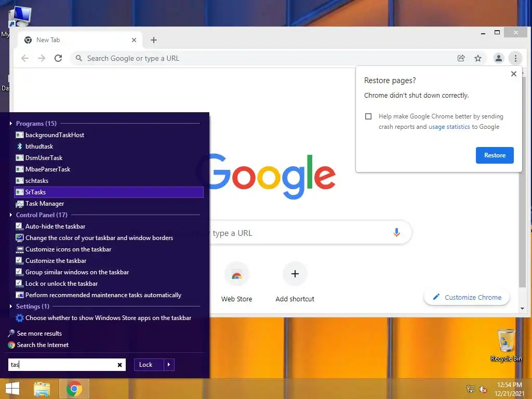The image size is (532, 399).
Task: Click the scrollbar down arrow in Chrome
Action: (522, 309)
